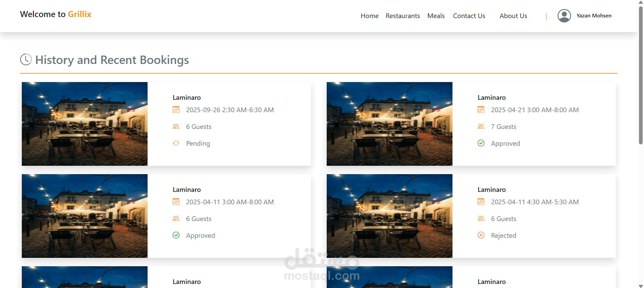Click the page vertical scrollbar thumb
Screen dimensions: 644x288
coord(641,75)
